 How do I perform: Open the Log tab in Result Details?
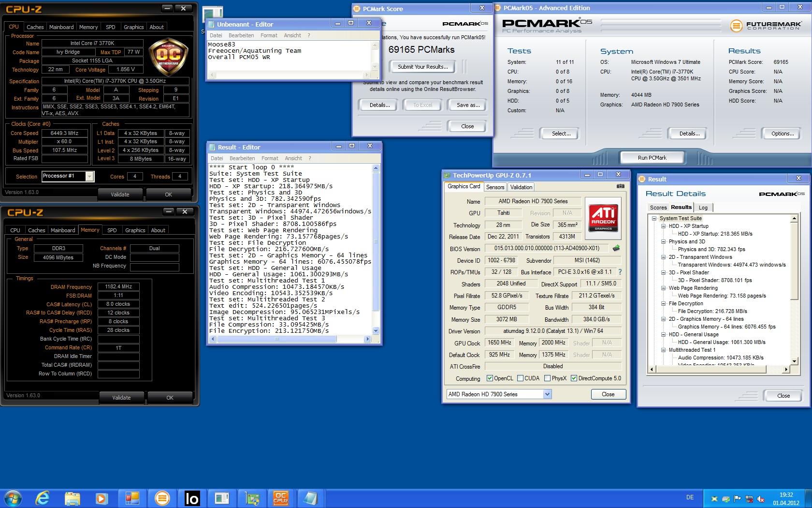(703, 208)
